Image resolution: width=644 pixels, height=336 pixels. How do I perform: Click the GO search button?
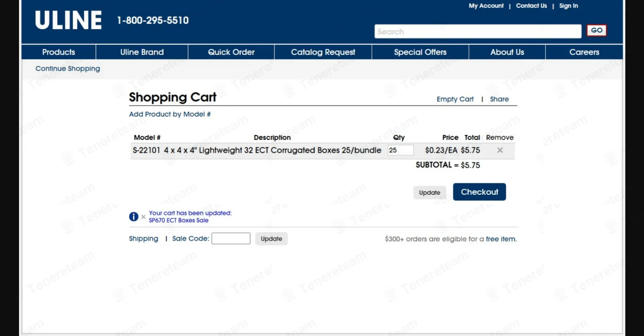click(596, 30)
